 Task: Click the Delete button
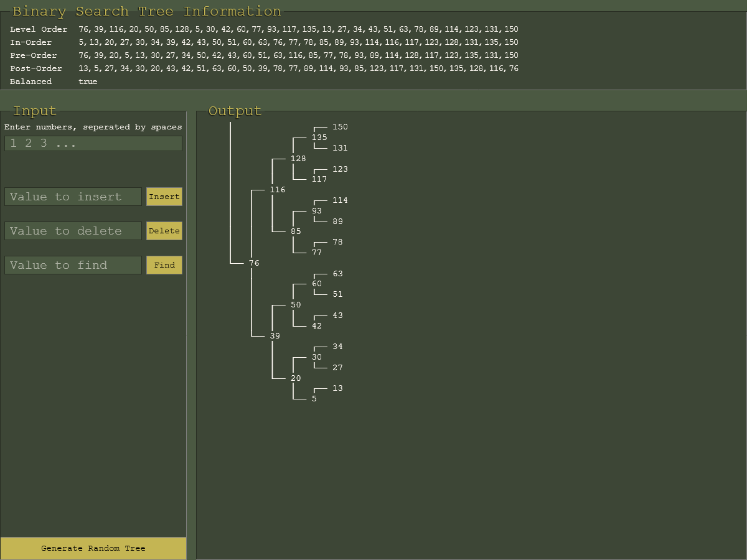click(x=164, y=231)
